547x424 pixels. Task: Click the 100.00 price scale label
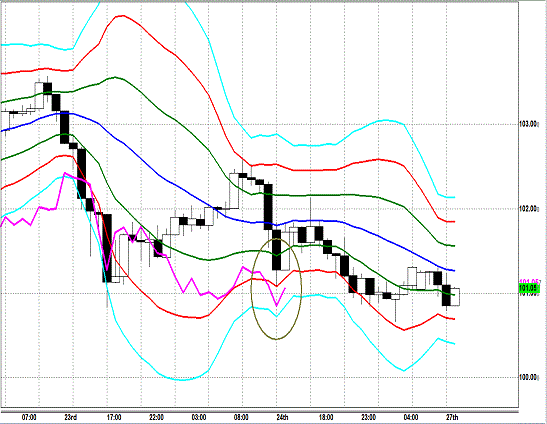pyautogui.click(x=529, y=377)
